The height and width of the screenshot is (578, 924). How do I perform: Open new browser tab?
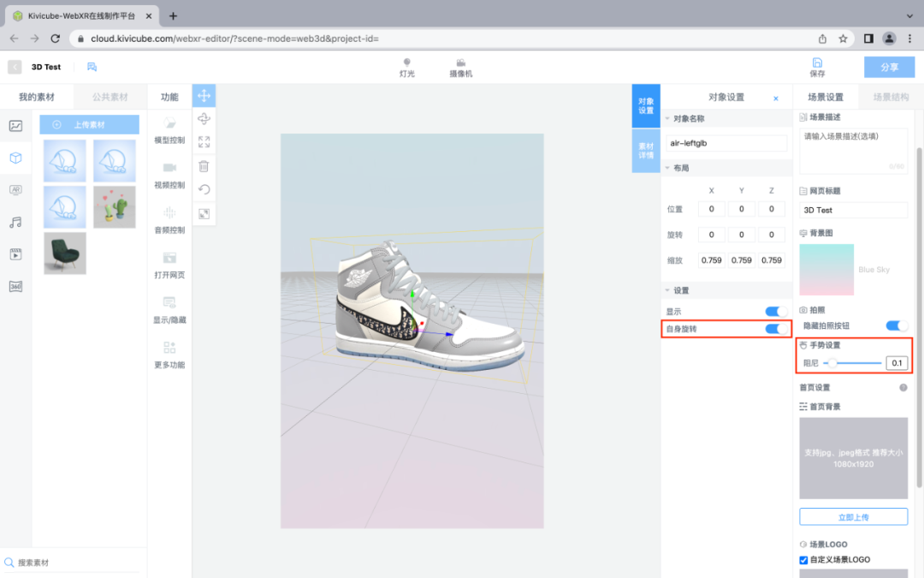173,16
